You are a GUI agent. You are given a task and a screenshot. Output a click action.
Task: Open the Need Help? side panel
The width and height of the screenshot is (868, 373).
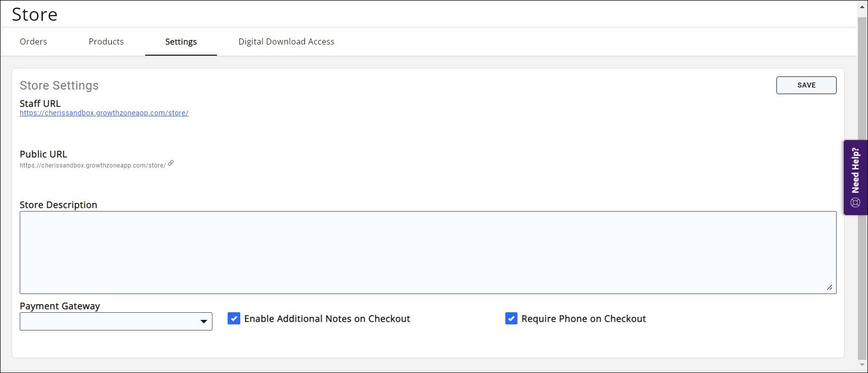pyautogui.click(x=855, y=170)
